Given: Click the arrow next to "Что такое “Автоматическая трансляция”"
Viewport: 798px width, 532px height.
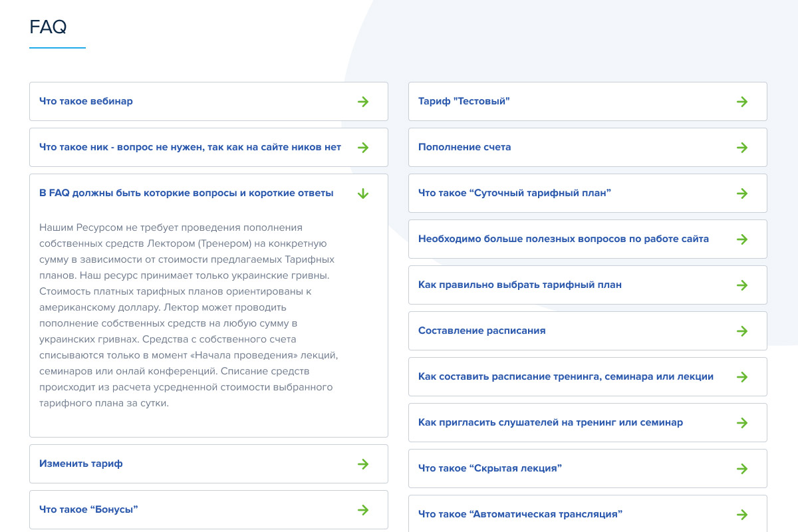Looking at the screenshot, I should tap(741, 515).
